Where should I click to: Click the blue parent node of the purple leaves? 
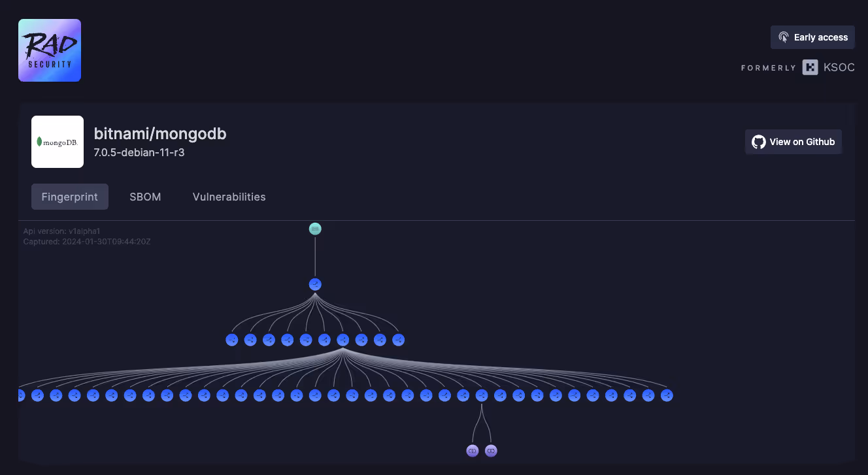482,395
